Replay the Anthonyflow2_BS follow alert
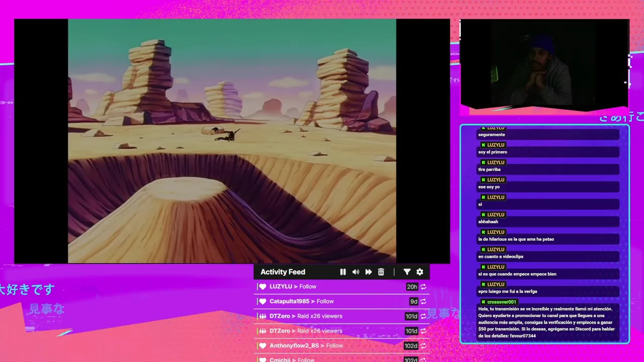The width and height of the screenshot is (644, 362). click(424, 346)
